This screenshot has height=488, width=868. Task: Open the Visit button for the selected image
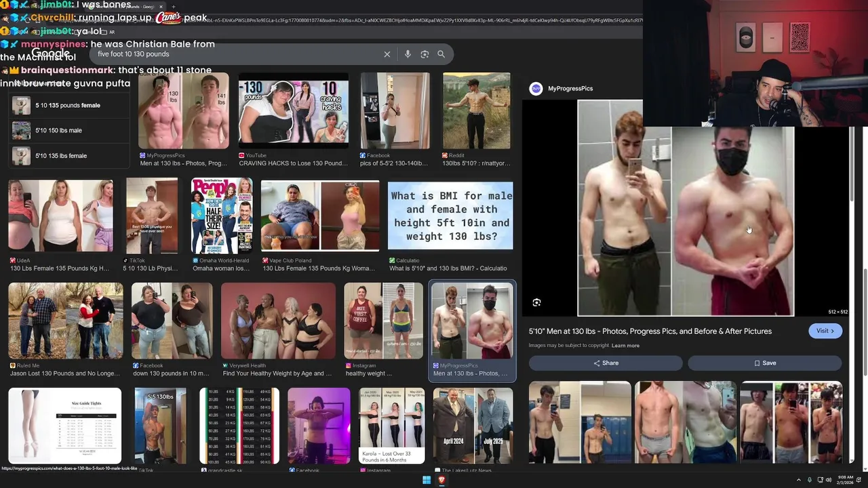click(x=825, y=331)
